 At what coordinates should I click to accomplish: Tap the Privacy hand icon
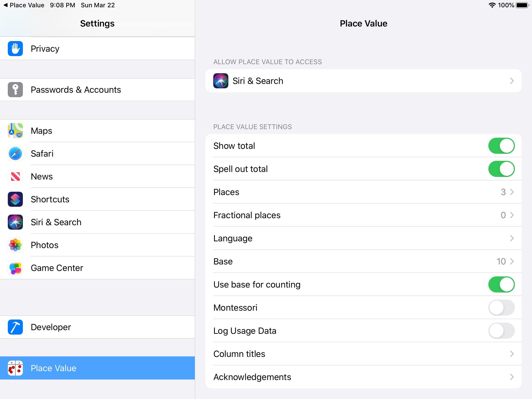coord(15,49)
